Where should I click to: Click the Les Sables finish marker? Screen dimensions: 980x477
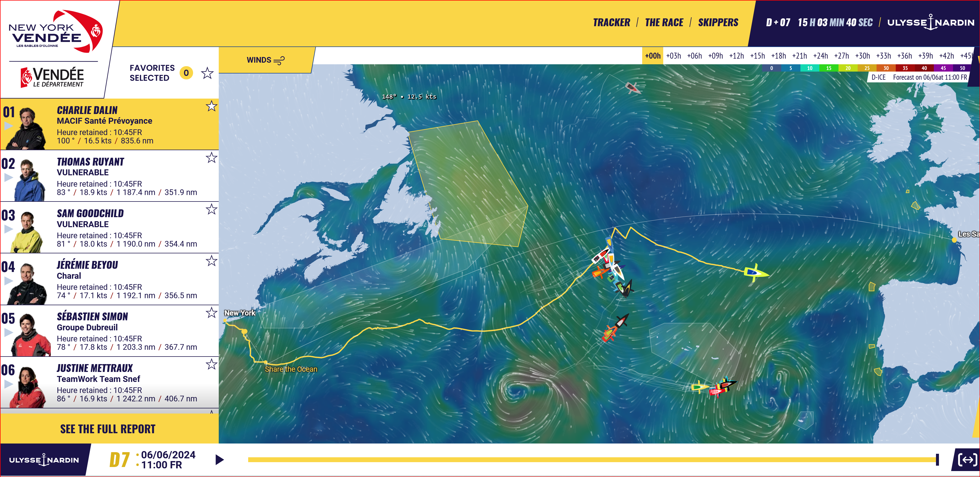(954, 240)
